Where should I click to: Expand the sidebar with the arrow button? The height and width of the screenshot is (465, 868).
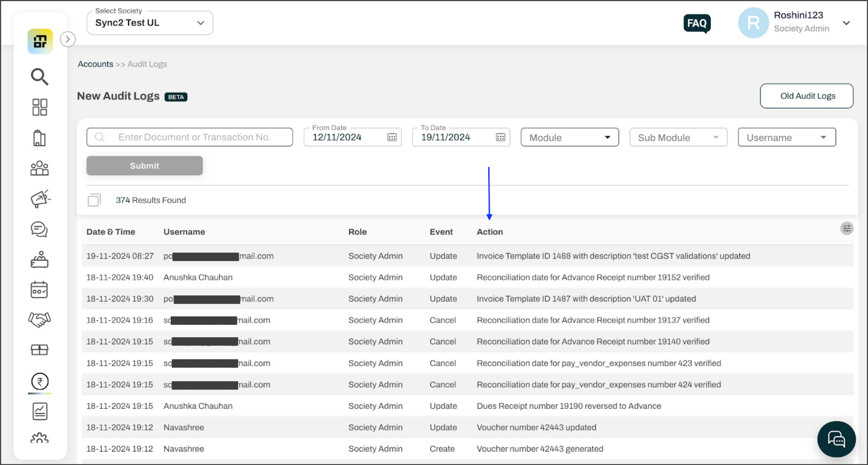tap(68, 39)
